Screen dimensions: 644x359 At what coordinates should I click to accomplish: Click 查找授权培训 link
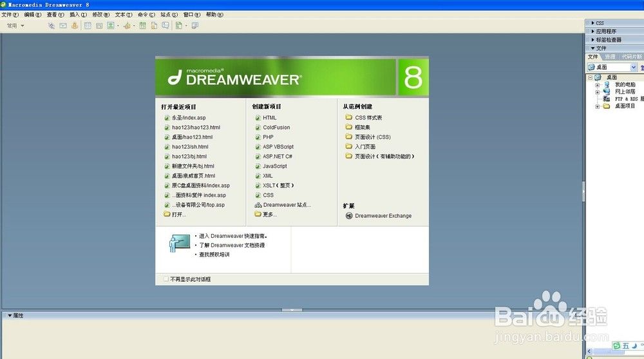point(214,255)
